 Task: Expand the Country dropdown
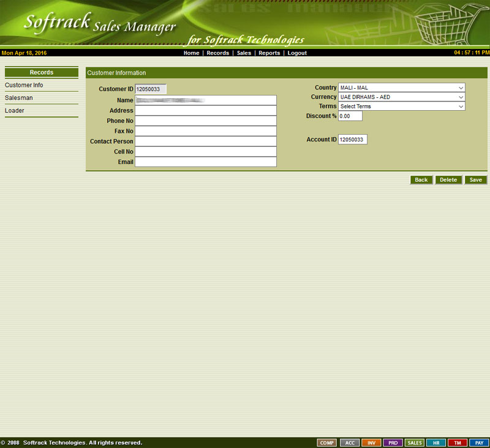click(x=402, y=88)
